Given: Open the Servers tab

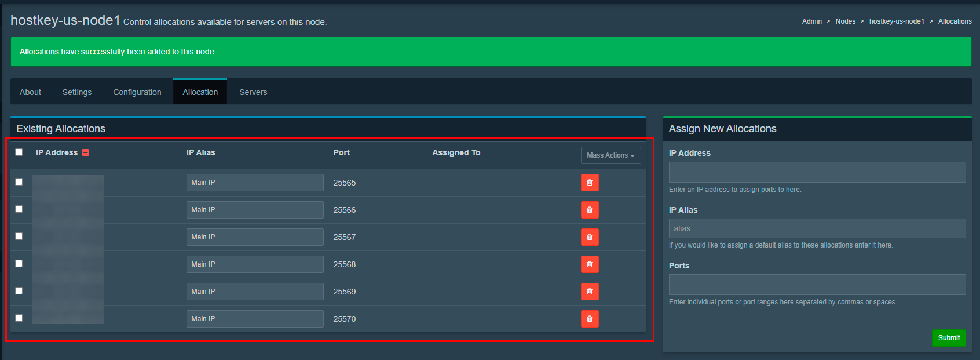Looking at the screenshot, I should 253,92.
